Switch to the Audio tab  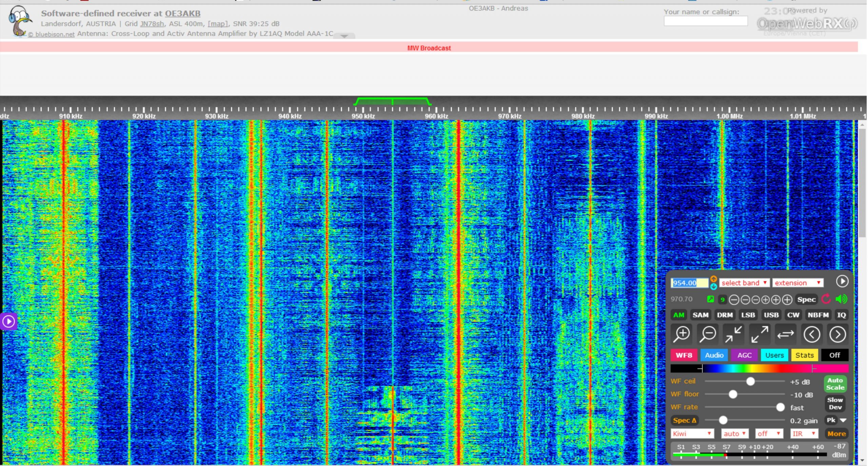714,355
